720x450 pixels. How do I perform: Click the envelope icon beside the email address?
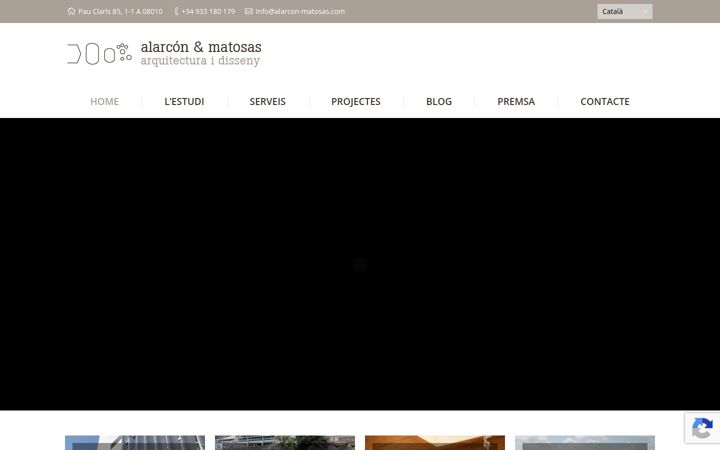pos(248,11)
